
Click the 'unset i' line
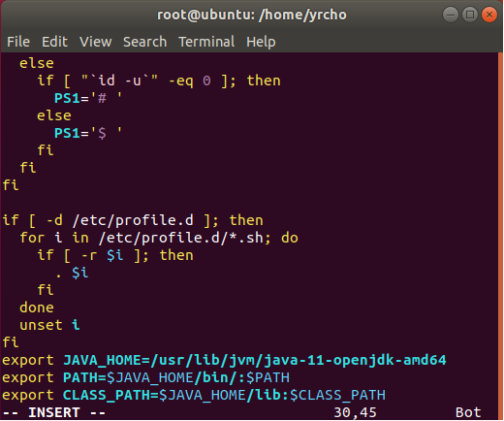pyautogui.click(x=49, y=325)
